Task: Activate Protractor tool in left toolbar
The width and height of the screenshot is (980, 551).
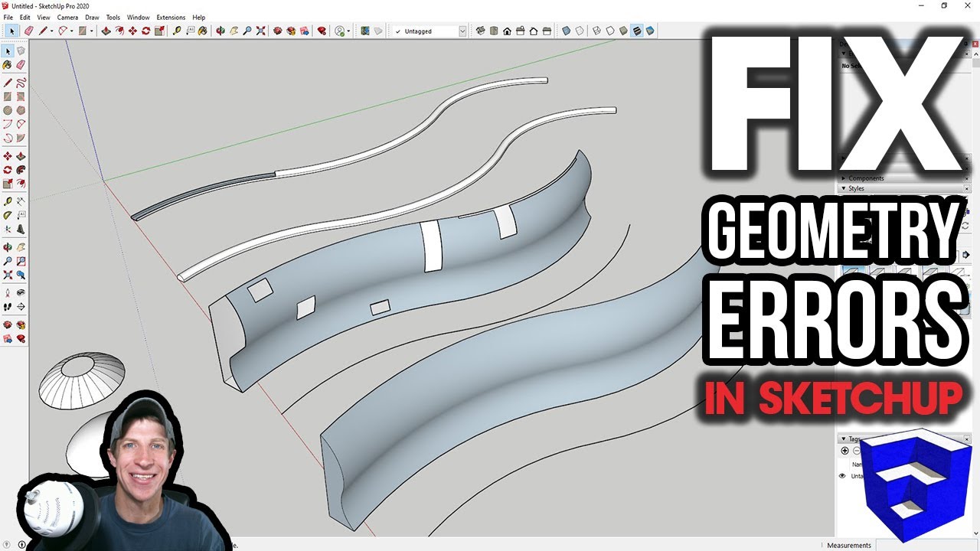Action: (x=8, y=215)
